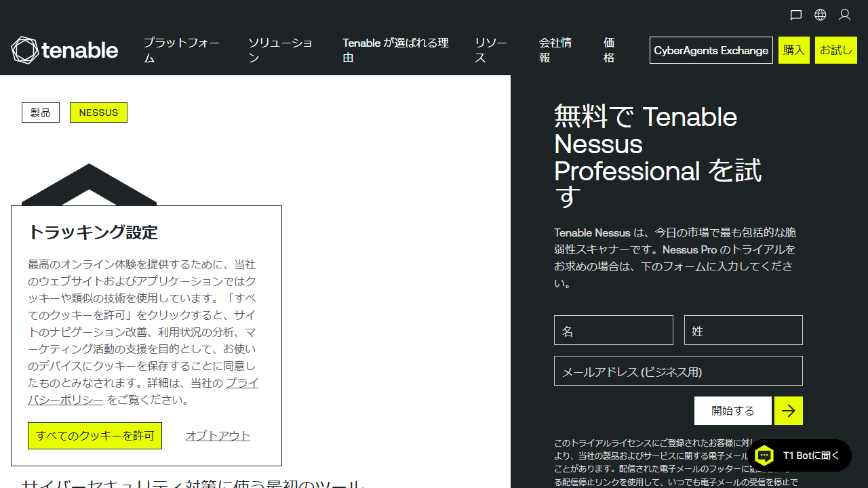
Task: Click the Tenable logo
Action: pyautogui.click(x=64, y=50)
